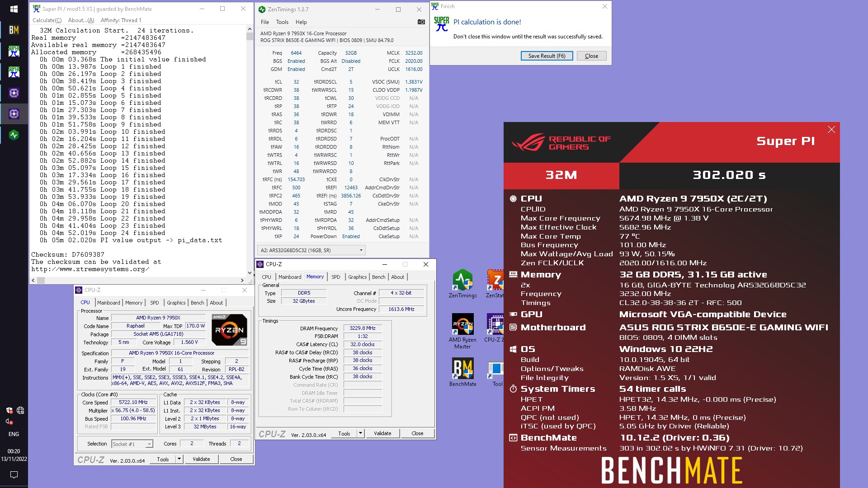
Task: Click the Super PI icon in Finish dialog
Action: 441,24
